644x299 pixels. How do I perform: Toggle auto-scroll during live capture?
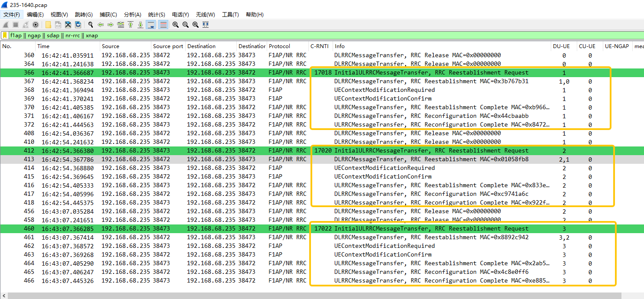pos(151,25)
